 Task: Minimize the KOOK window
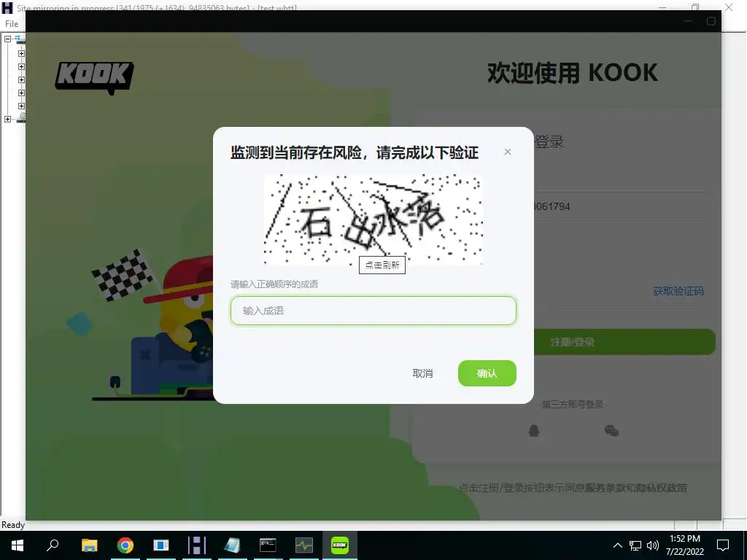coord(688,21)
